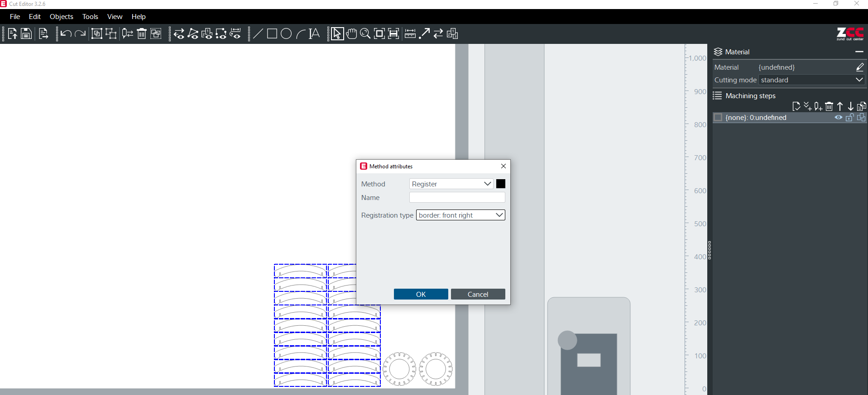Toggle show path points view icon

[193, 33]
